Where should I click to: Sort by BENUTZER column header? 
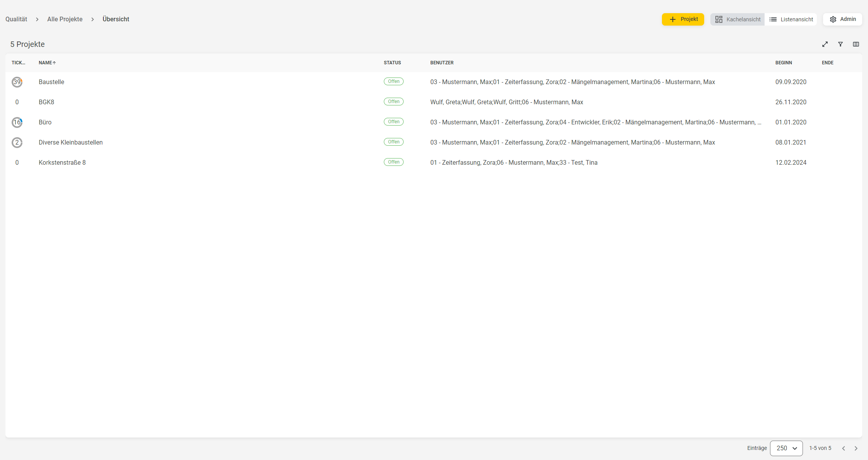442,63
